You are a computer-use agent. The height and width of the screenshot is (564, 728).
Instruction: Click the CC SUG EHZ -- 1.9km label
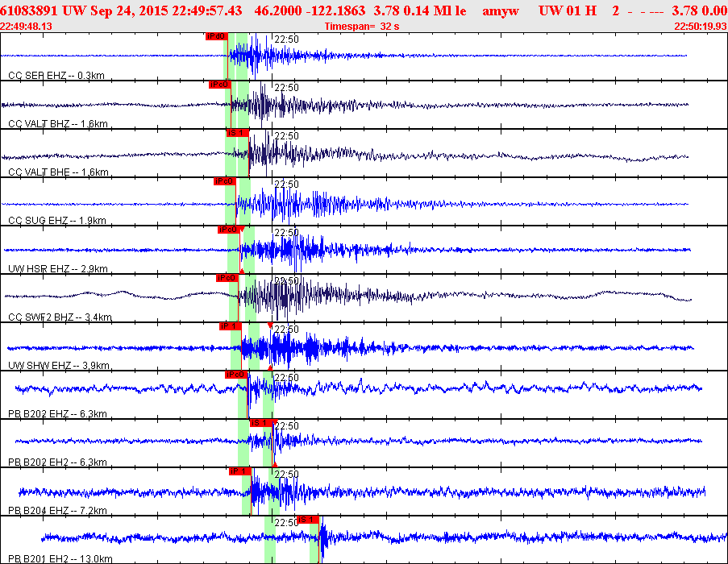(x=57, y=220)
